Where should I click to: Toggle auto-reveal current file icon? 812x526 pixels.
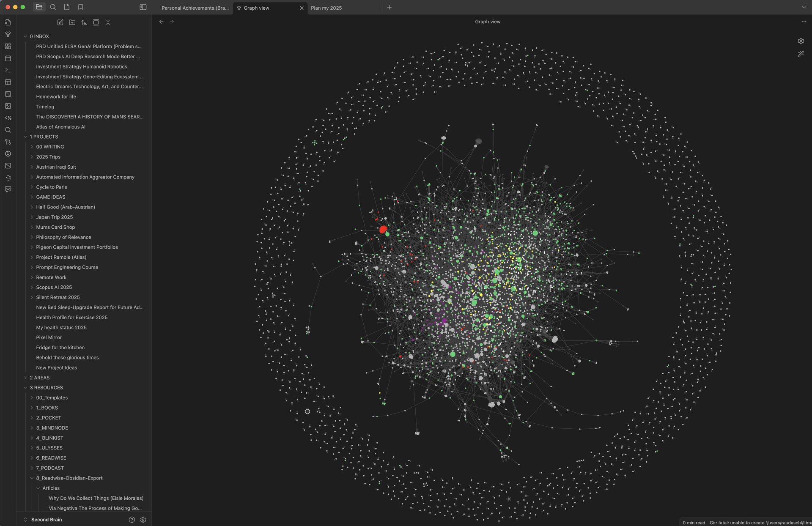pos(96,22)
